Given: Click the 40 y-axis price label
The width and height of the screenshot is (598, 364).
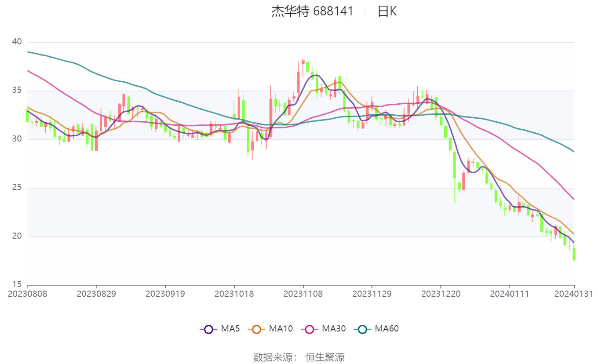Looking at the screenshot, I should point(17,42).
